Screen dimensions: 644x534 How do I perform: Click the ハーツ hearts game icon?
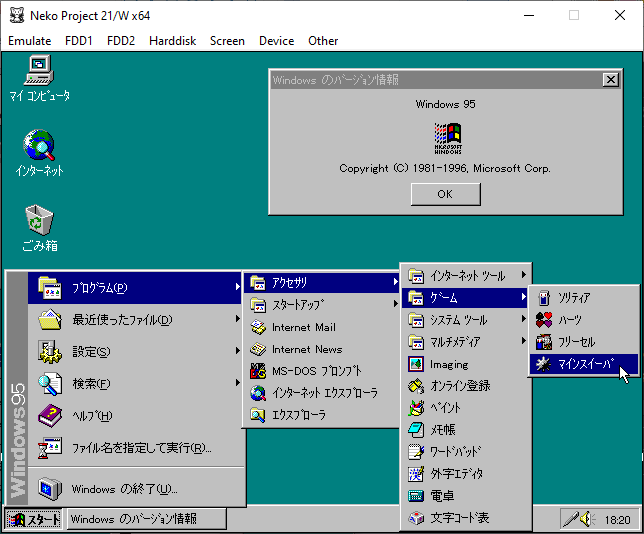544,320
